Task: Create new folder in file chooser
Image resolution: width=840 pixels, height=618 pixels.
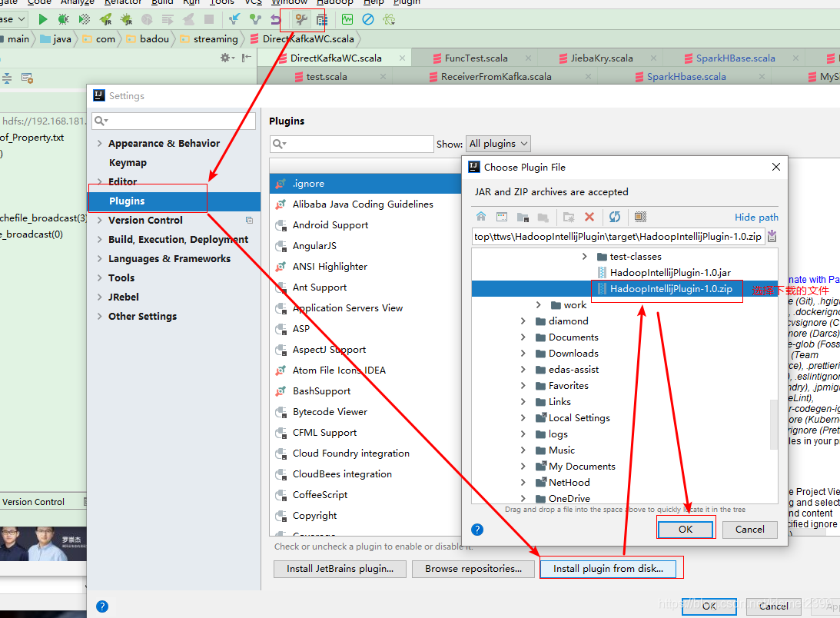Action: pos(569,217)
